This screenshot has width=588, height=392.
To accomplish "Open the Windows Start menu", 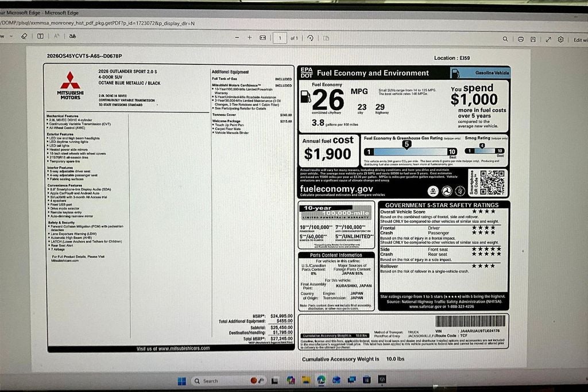I will tap(182, 381).
